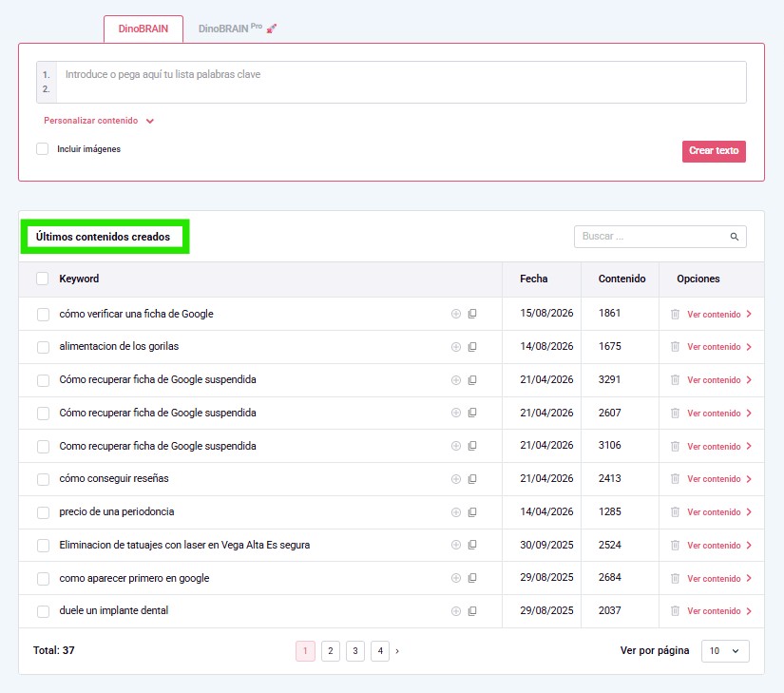Open the 'Ver por página' dropdown showing 10
Screen dimensions: 784x693
(725, 651)
